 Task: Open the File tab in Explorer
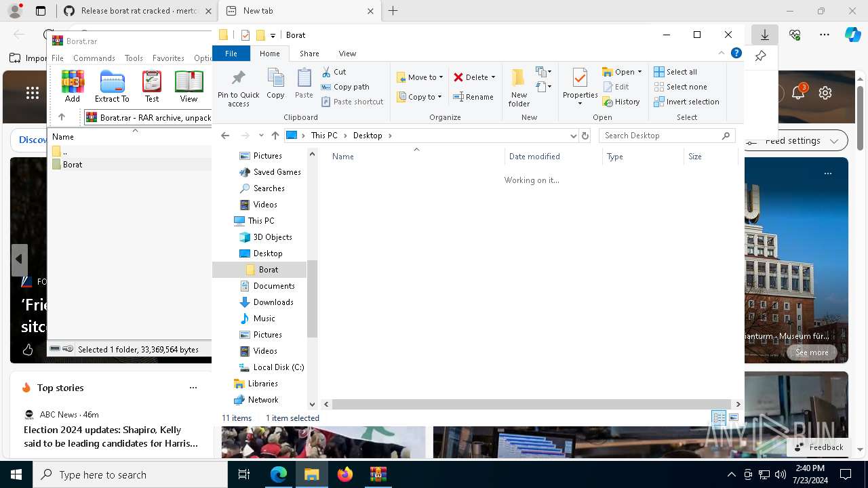tap(231, 54)
